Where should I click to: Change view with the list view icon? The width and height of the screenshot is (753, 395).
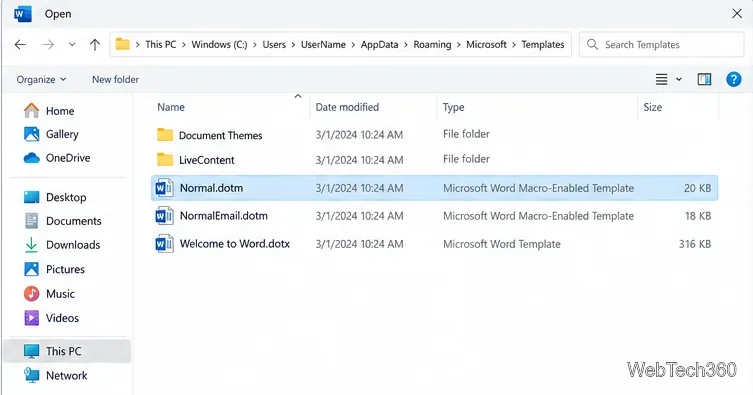tap(661, 79)
